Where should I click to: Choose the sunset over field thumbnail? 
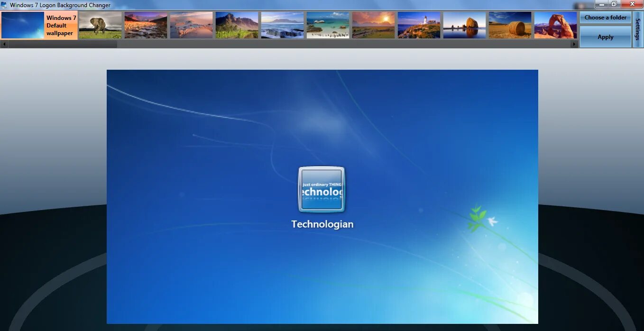pos(374,26)
